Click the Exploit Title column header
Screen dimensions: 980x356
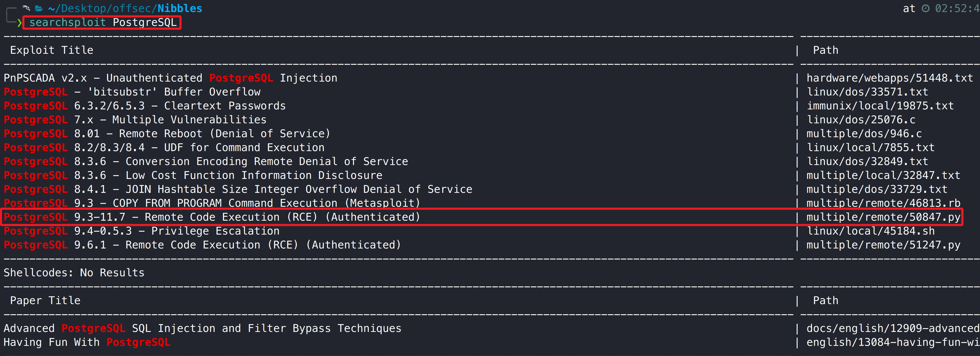point(52,50)
